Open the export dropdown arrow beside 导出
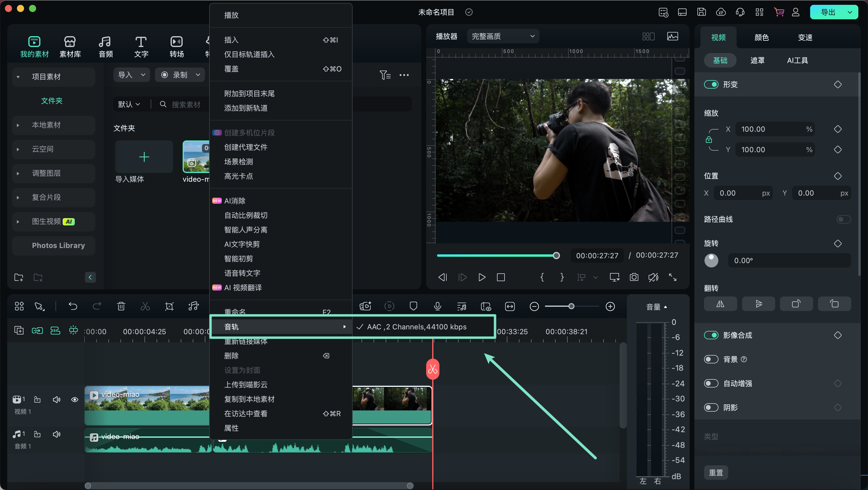Viewport: 868px width, 490px height. 850,12
